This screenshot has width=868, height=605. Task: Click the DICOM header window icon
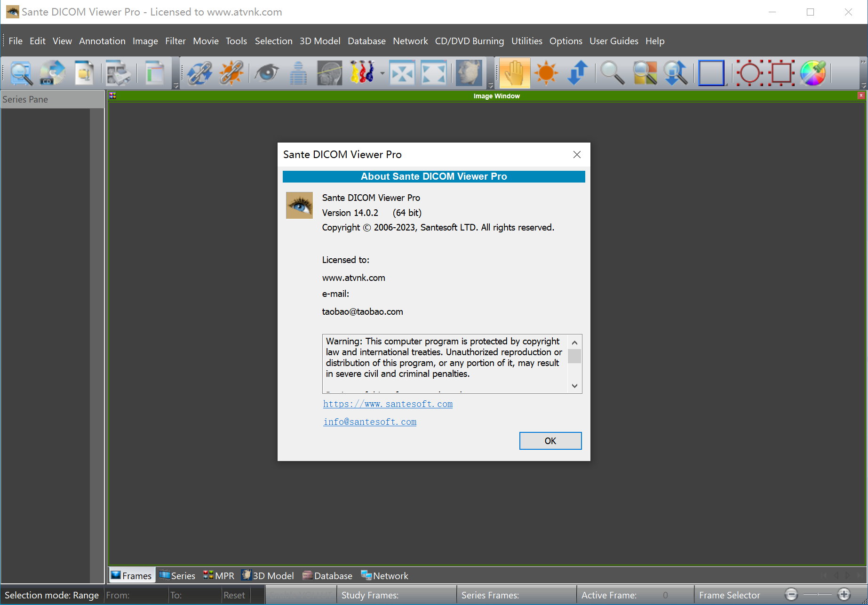154,73
